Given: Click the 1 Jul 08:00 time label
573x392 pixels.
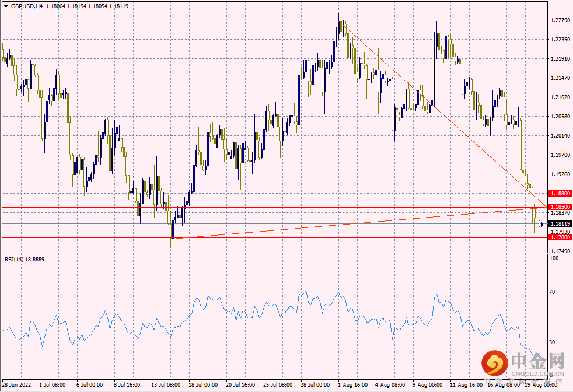Looking at the screenshot, I should [53, 384].
